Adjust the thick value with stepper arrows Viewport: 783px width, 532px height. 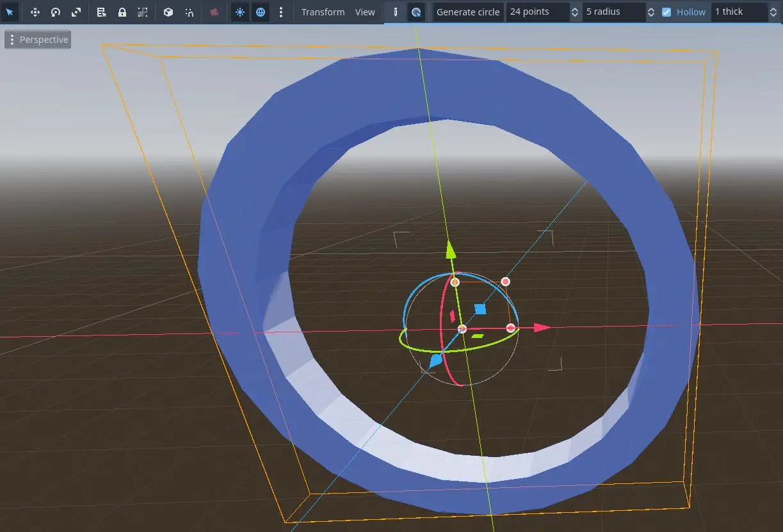[774, 12]
